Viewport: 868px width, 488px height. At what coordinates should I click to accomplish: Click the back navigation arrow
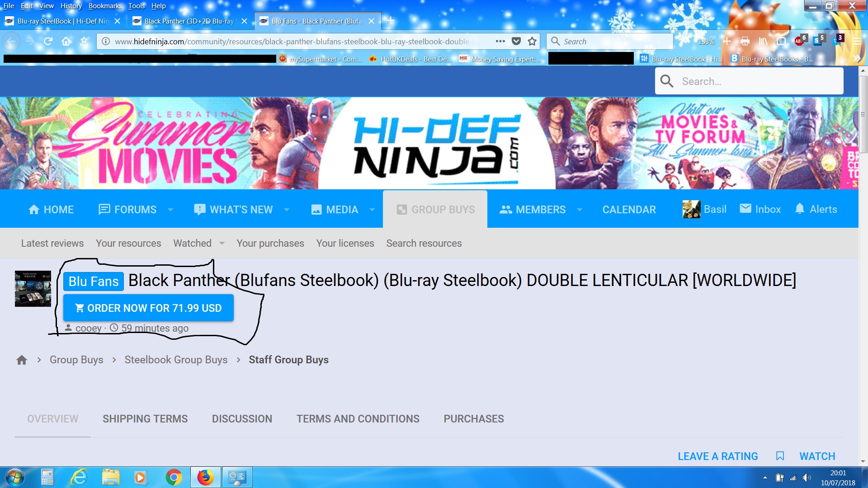coord(11,42)
